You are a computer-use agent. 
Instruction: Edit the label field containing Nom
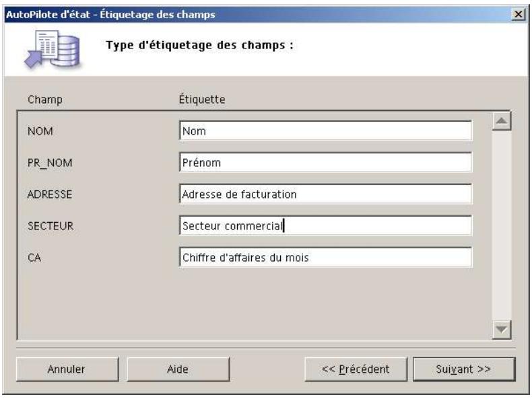[x=325, y=131]
